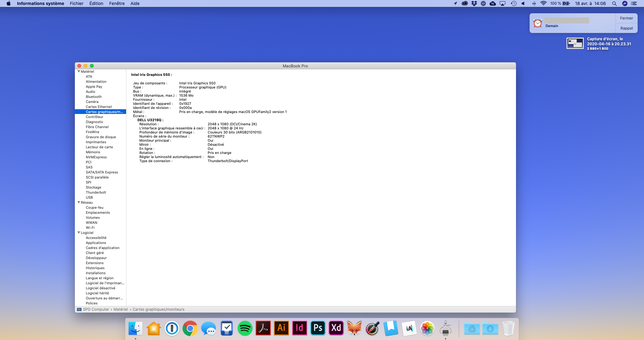The image size is (644, 340).
Task: Open Google Chrome from the dock
Action: pyautogui.click(x=190, y=329)
